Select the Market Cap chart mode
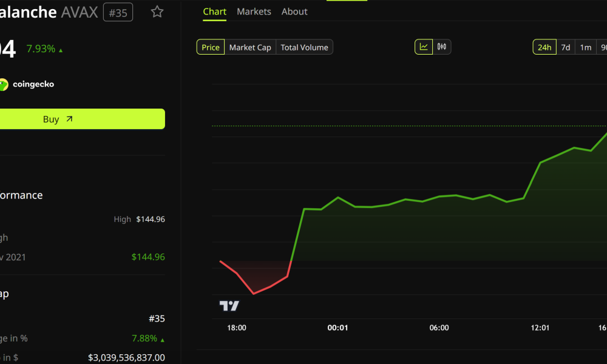The height and width of the screenshot is (364, 607). [250, 47]
